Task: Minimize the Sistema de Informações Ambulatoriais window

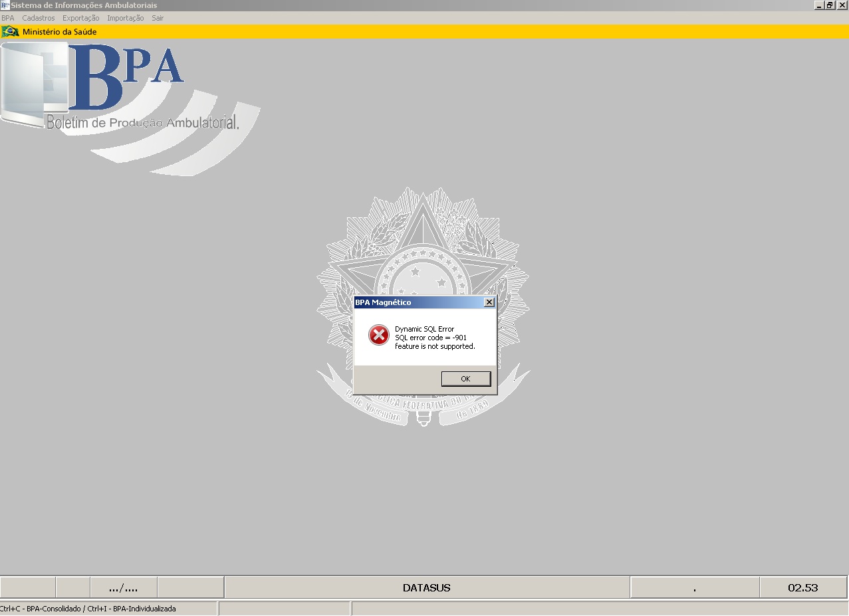Action: [x=819, y=5]
